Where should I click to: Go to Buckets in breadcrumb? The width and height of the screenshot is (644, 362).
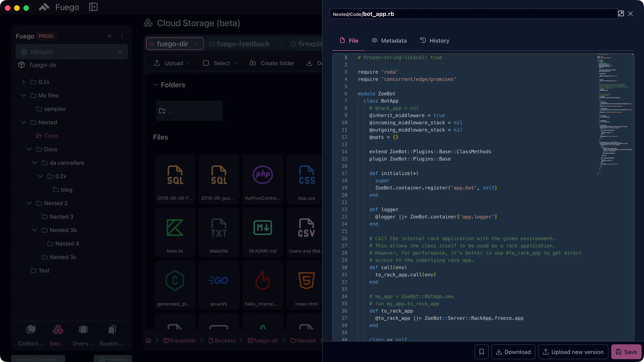[222, 340]
